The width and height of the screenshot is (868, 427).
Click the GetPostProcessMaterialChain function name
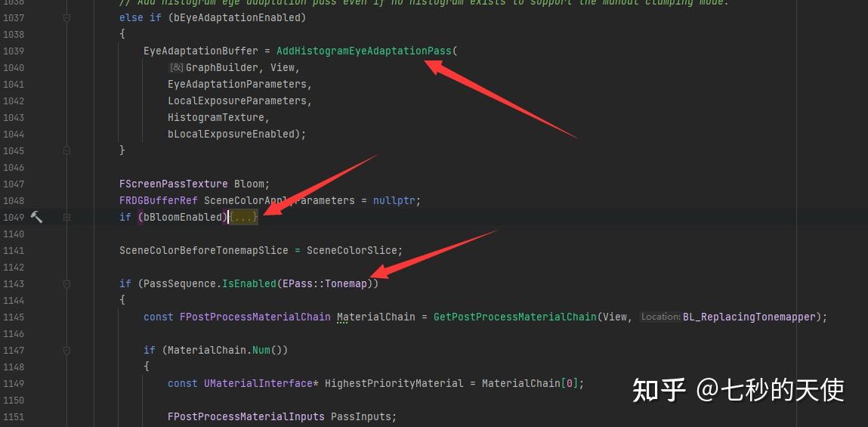coord(514,317)
